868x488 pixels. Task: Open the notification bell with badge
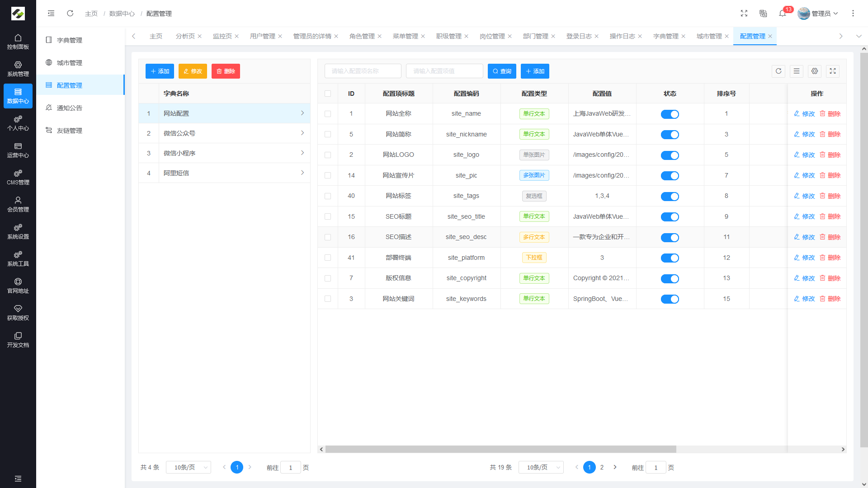pyautogui.click(x=783, y=14)
